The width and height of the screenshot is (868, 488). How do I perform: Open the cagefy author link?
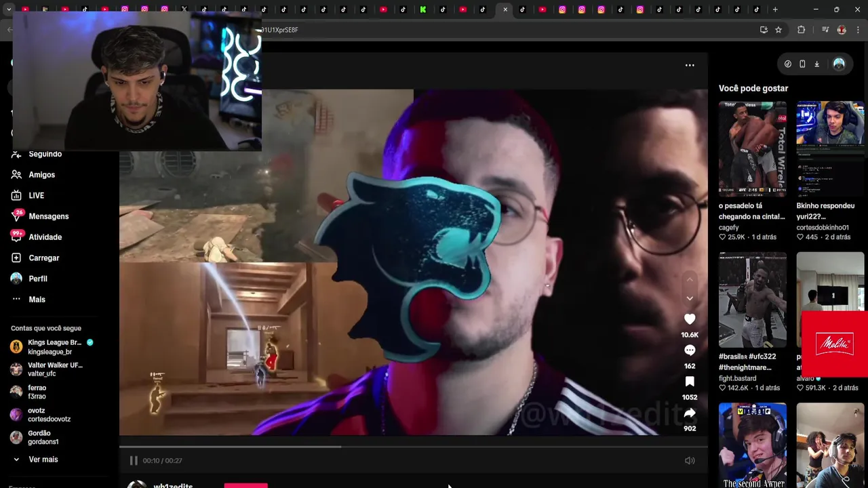tap(729, 228)
